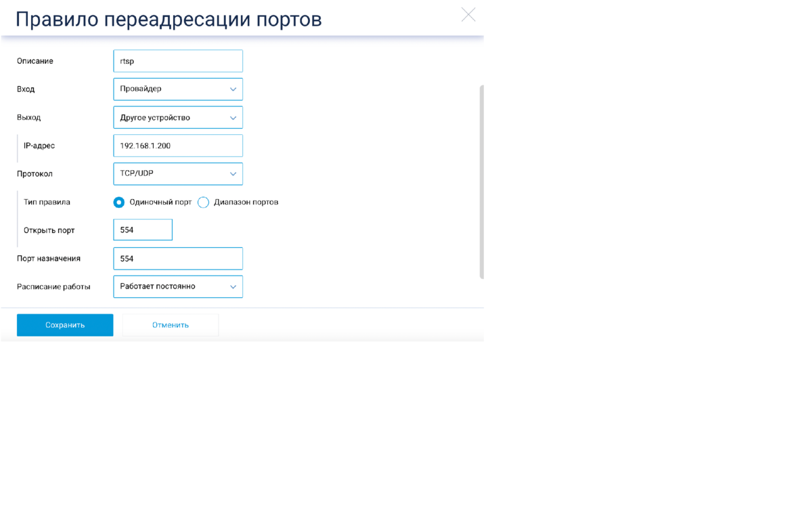Open the Провайдер input selector
The width and height of the screenshot is (812, 508).
[178, 89]
